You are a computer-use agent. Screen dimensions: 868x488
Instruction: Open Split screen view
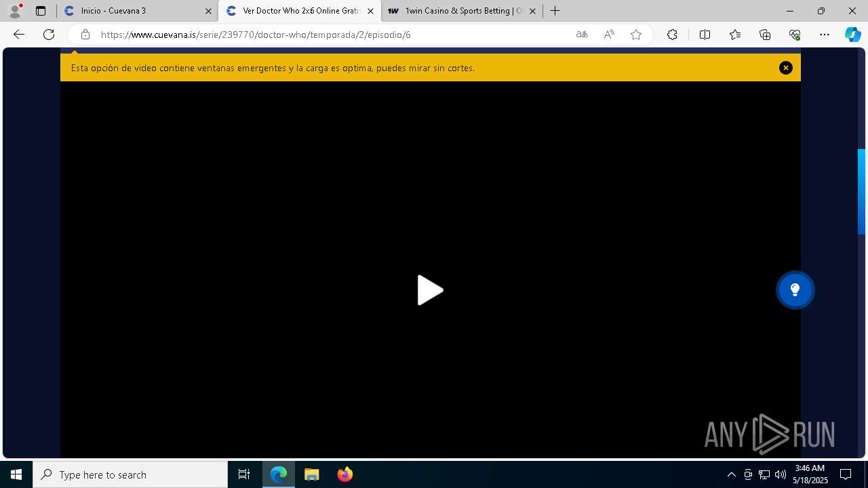[x=705, y=35]
